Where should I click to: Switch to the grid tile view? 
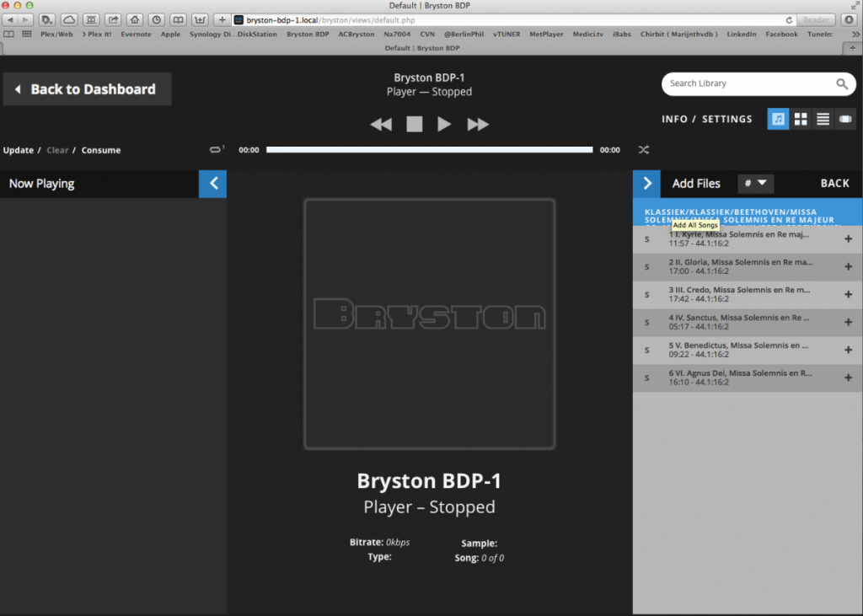point(801,119)
